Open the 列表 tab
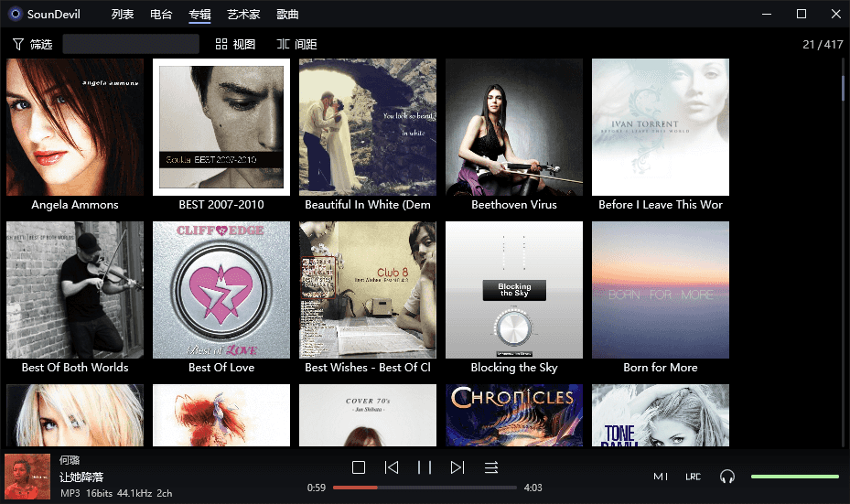The height and width of the screenshot is (504, 850). tap(123, 15)
